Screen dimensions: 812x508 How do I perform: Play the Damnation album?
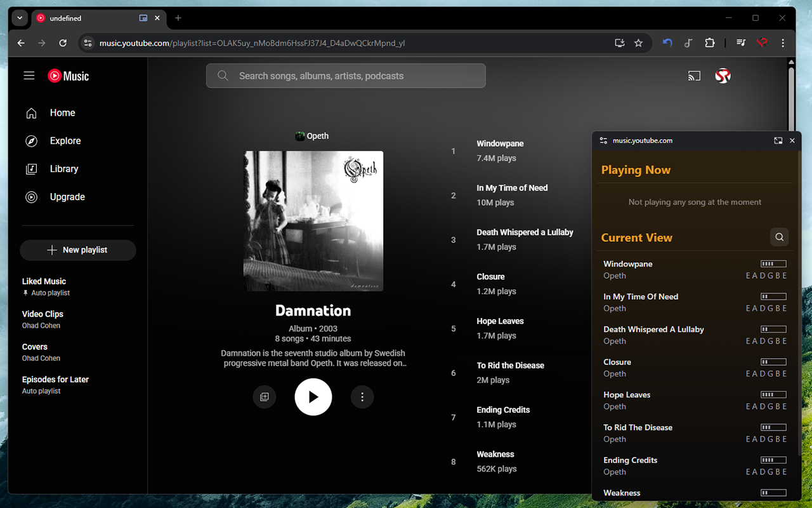(313, 397)
